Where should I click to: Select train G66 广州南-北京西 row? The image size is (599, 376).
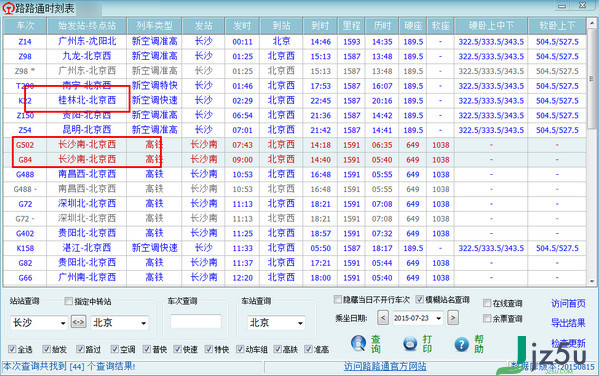(x=294, y=278)
